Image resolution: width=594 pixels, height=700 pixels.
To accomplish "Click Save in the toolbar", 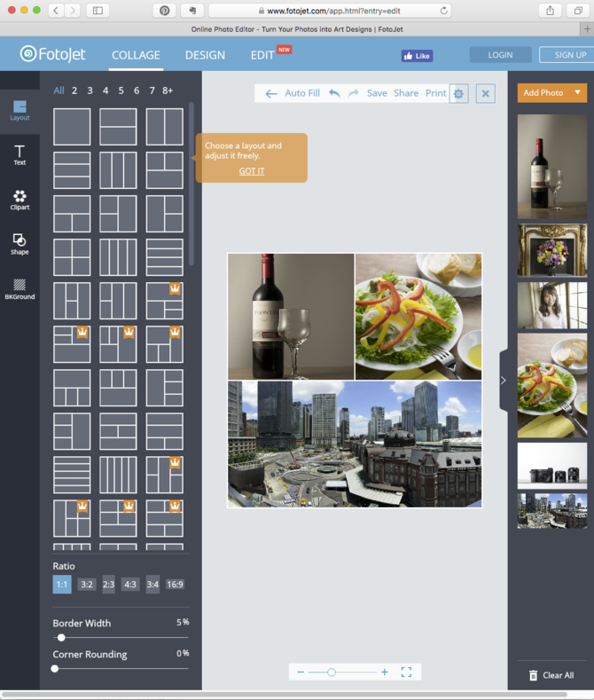I will 377,93.
